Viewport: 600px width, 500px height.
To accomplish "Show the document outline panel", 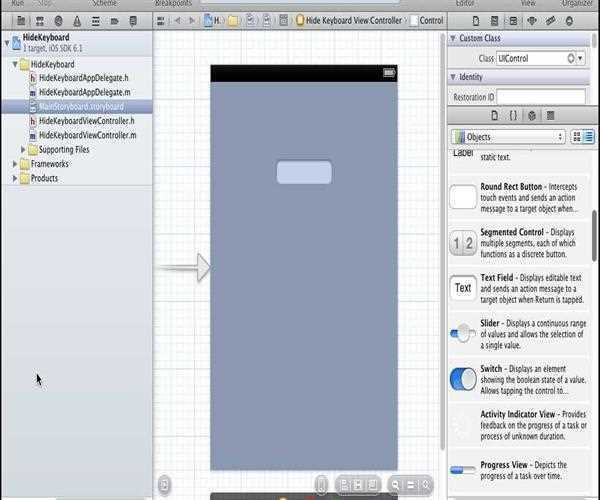I will click(164, 485).
